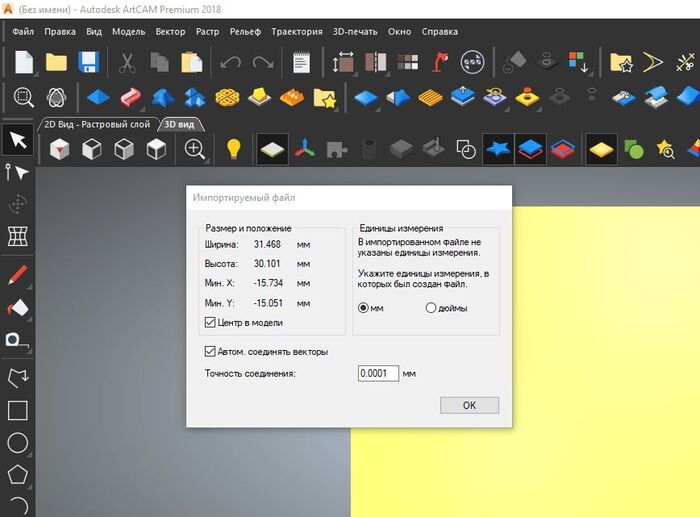Click the Cut scissors icon
This screenshot has width=700, height=517.
[127, 63]
